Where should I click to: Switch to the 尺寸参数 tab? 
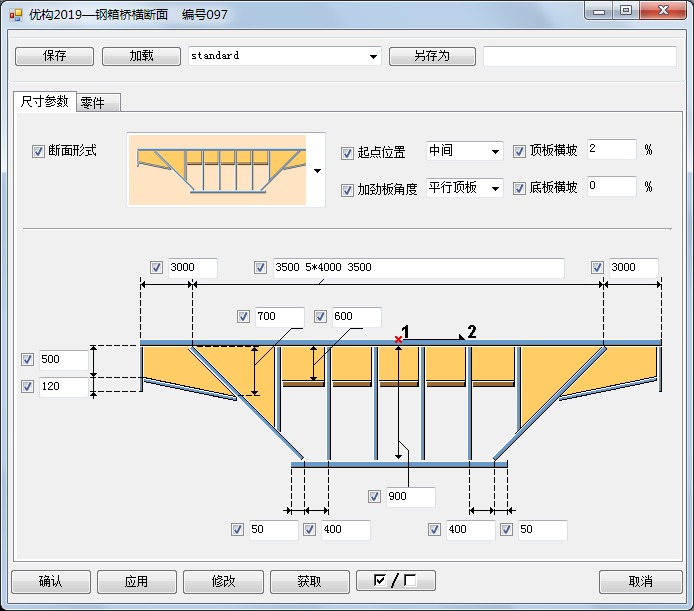pos(45,102)
